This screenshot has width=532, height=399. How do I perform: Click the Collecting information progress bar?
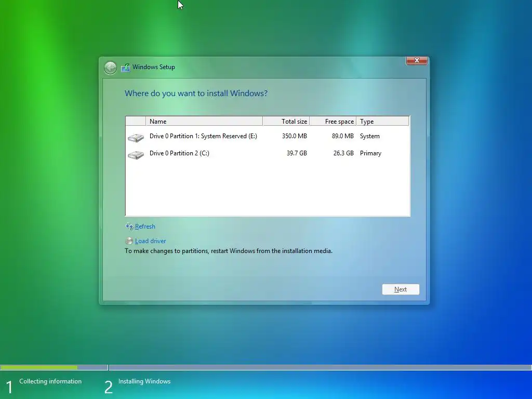click(x=54, y=367)
